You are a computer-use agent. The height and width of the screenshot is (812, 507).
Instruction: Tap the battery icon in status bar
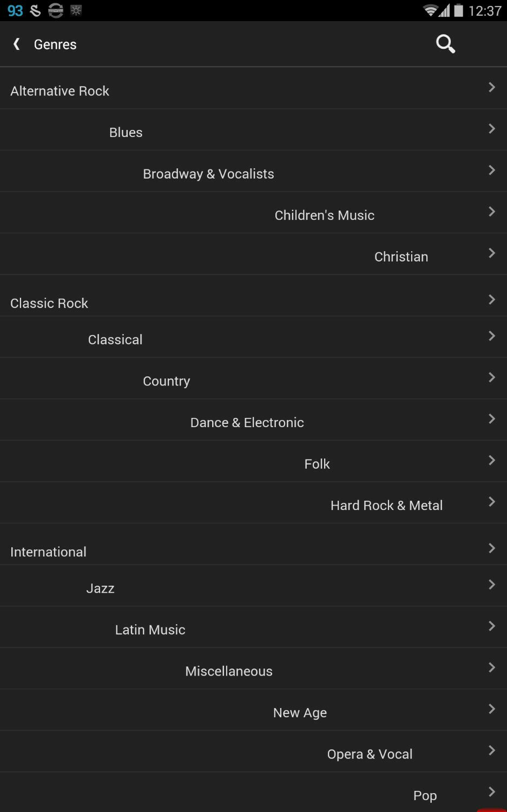point(459,10)
